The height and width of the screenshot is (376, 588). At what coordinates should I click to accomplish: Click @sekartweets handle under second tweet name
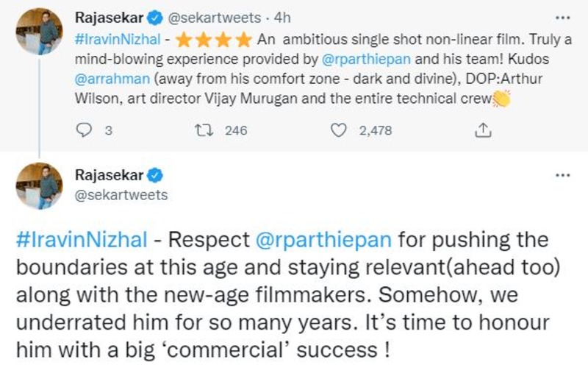[x=121, y=195]
